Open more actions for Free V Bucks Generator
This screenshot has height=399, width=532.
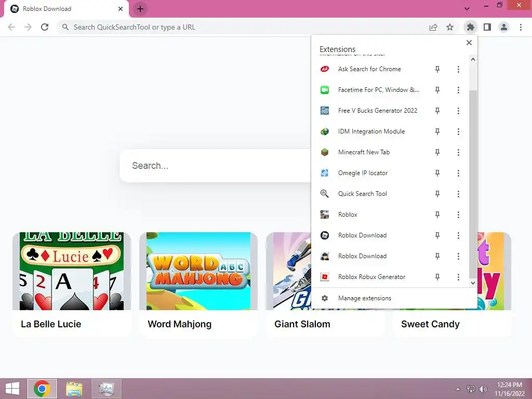[458, 111]
